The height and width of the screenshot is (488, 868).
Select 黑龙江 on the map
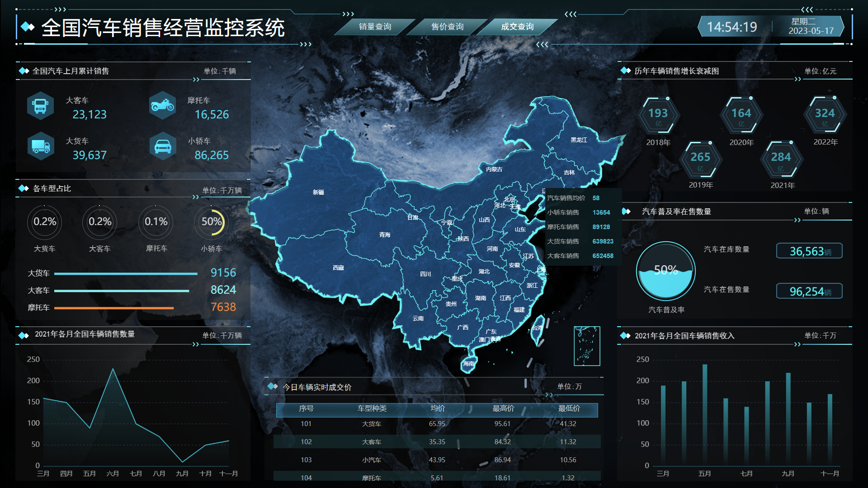pyautogui.click(x=579, y=140)
